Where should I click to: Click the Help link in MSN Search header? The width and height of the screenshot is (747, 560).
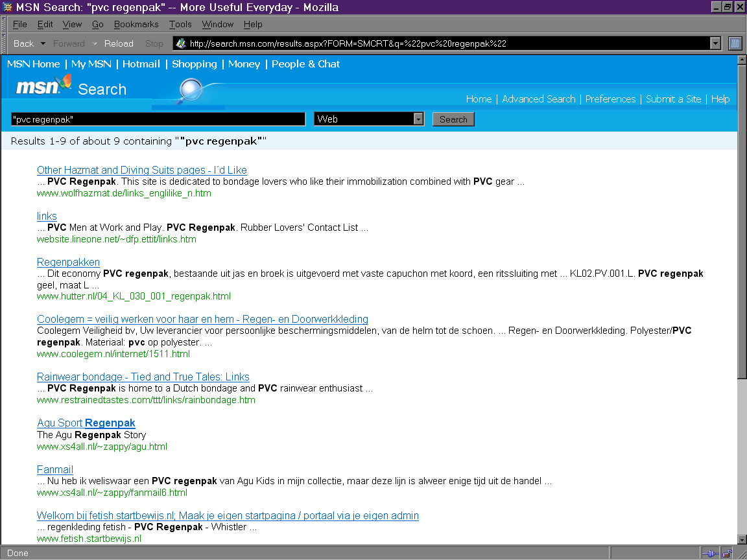[720, 99]
